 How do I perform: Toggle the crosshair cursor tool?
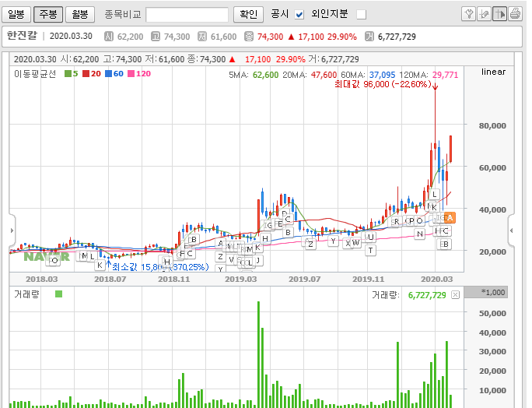point(500,14)
